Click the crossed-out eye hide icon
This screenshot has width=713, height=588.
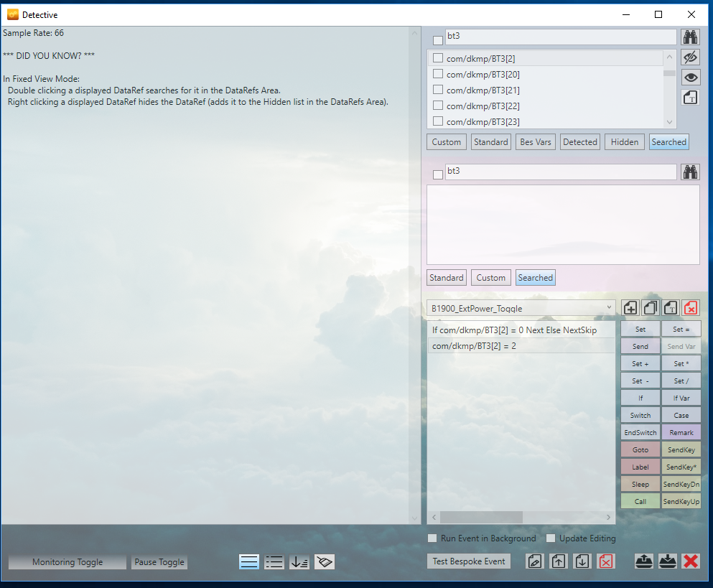point(690,57)
